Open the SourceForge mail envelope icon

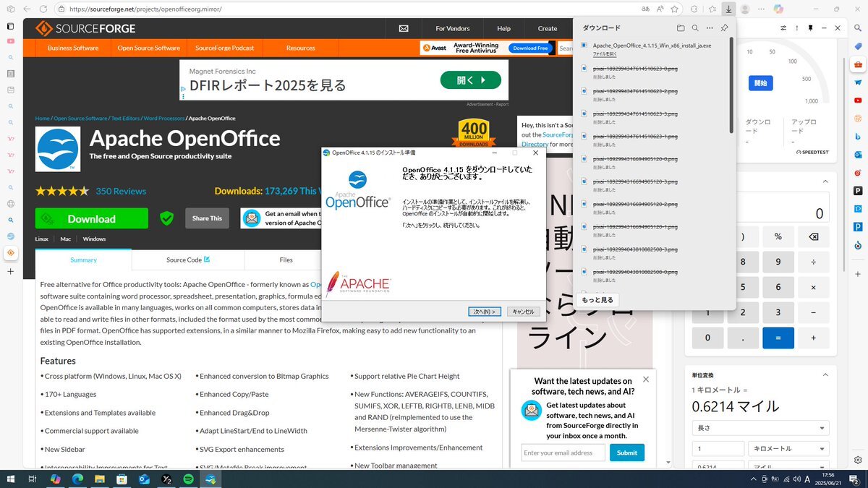click(x=404, y=29)
